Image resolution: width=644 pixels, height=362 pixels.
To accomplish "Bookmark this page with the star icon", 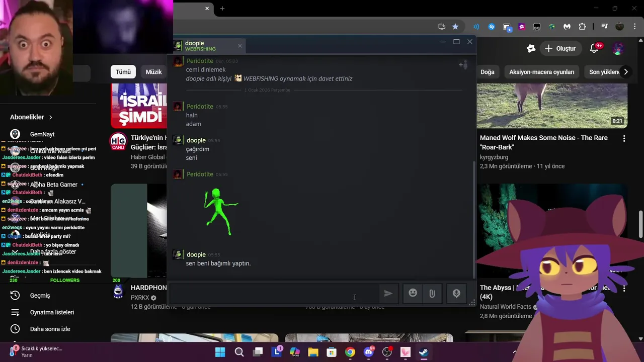I will (x=455, y=27).
